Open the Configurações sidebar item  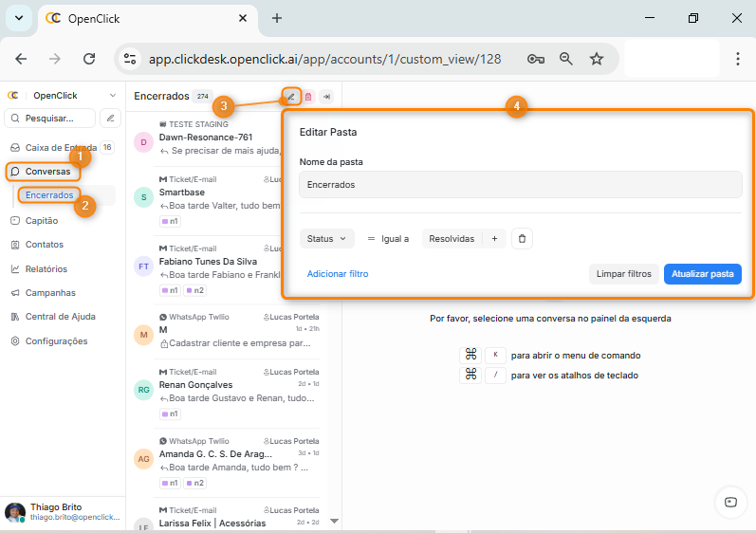tap(56, 340)
